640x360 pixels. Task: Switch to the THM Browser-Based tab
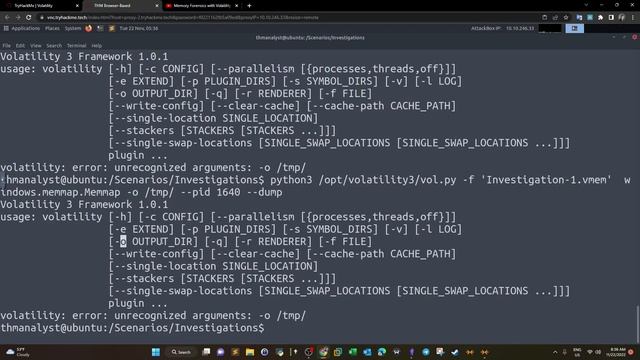[x=121, y=6]
